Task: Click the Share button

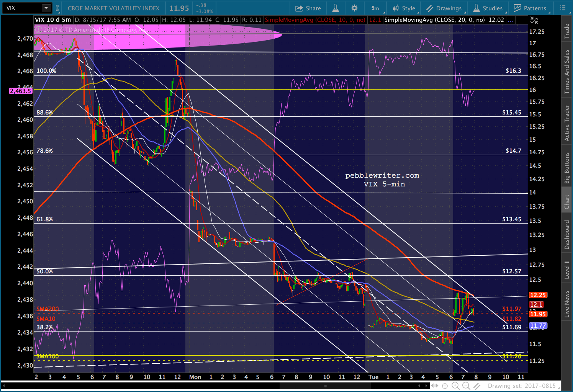Action: click(308, 8)
